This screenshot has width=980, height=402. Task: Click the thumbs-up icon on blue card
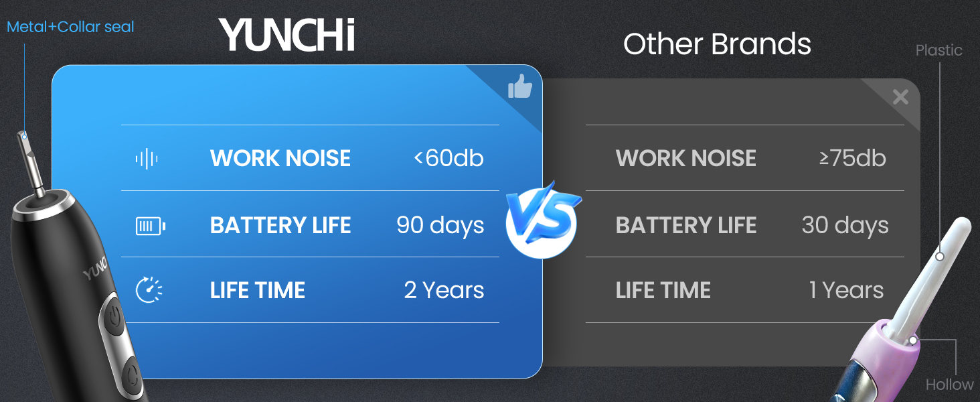pos(519,86)
